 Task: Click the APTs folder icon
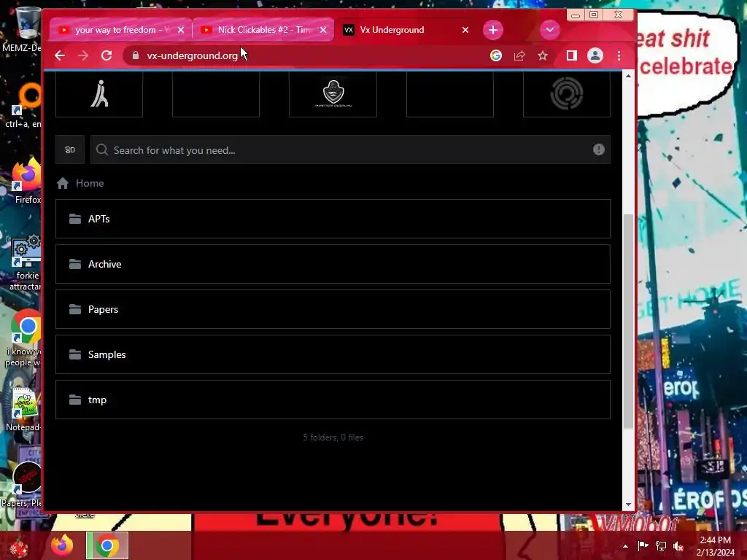75,219
